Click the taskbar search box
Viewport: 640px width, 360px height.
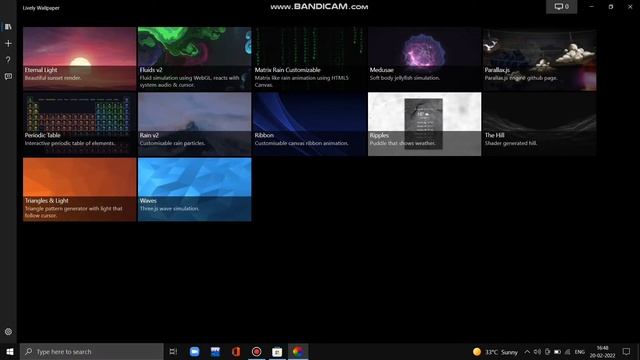pyautogui.click(x=92, y=351)
